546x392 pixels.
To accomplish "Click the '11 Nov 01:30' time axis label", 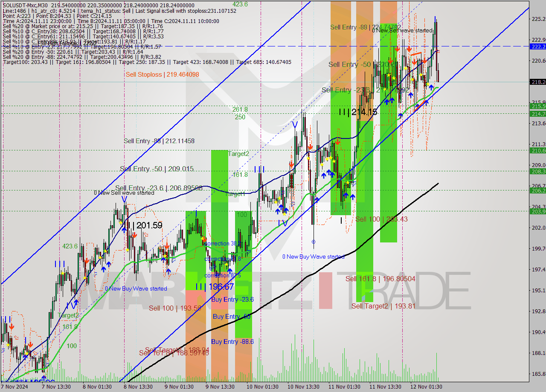I will click(343, 387).
